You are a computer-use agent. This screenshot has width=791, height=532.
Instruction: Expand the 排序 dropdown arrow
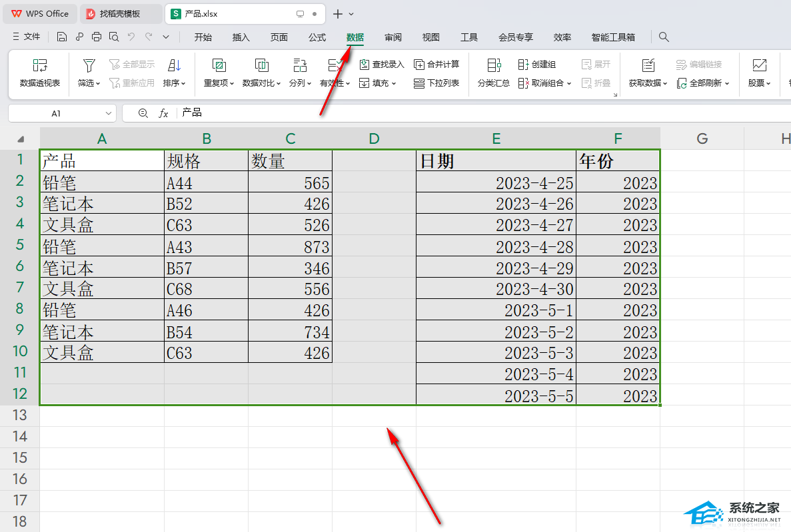tap(183, 83)
